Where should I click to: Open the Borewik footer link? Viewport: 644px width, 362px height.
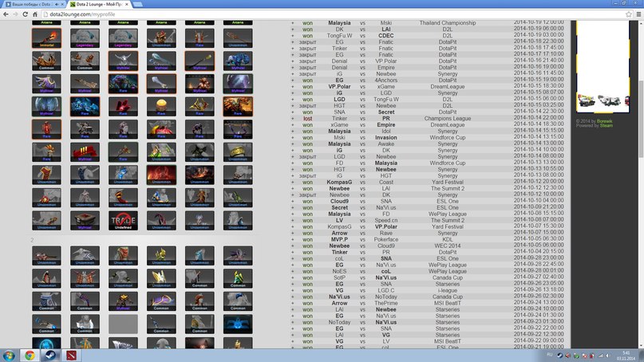click(605, 121)
